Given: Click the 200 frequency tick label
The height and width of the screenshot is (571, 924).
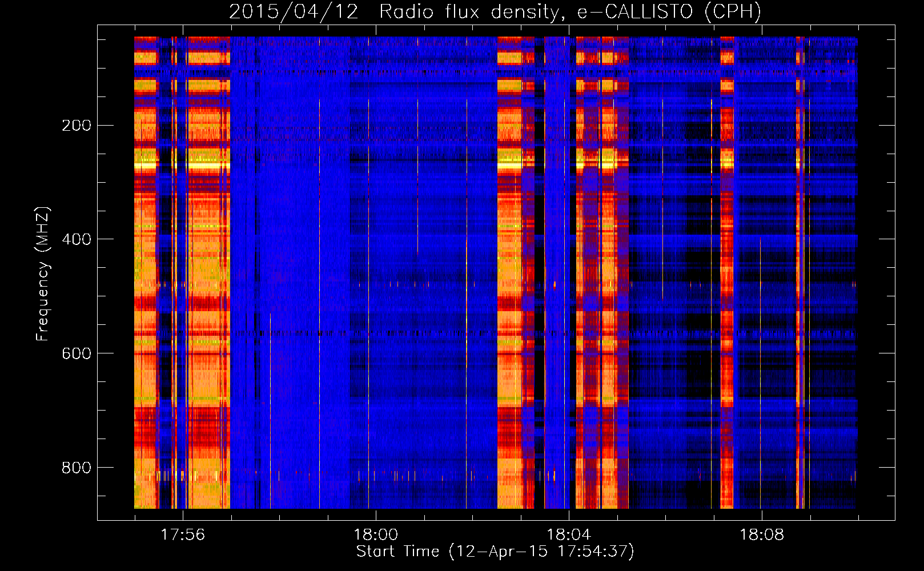Looking at the screenshot, I should tap(77, 125).
